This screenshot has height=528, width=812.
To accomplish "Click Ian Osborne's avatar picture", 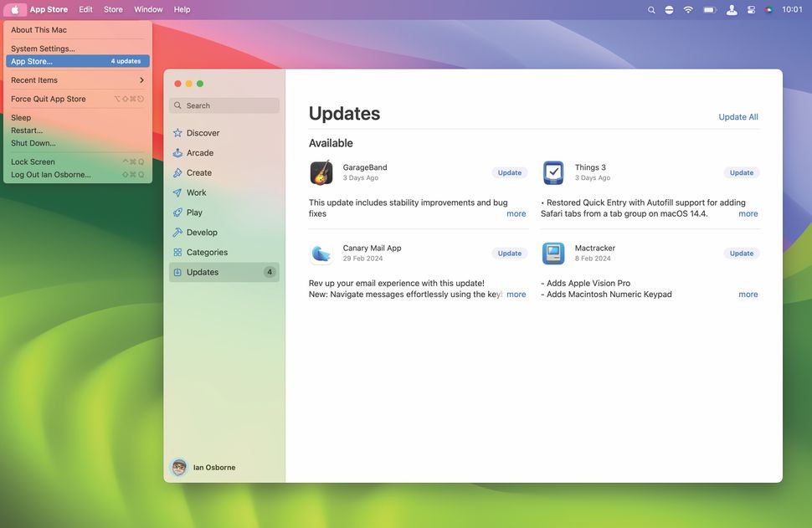I will point(179,468).
